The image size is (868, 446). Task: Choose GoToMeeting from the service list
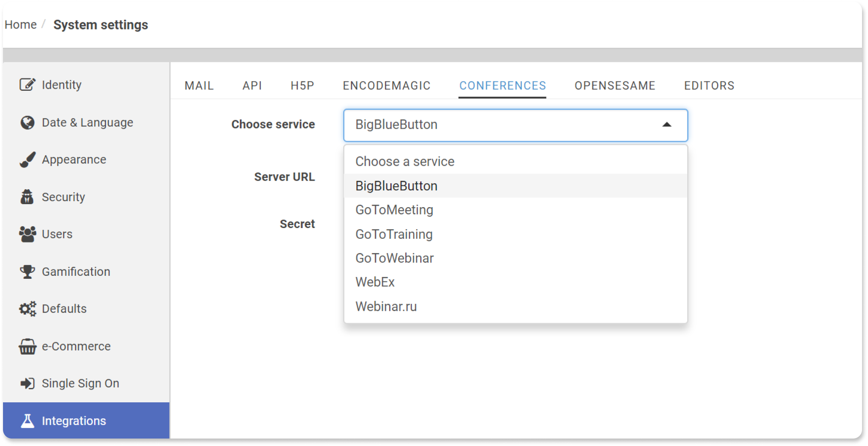click(x=515, y=210)
